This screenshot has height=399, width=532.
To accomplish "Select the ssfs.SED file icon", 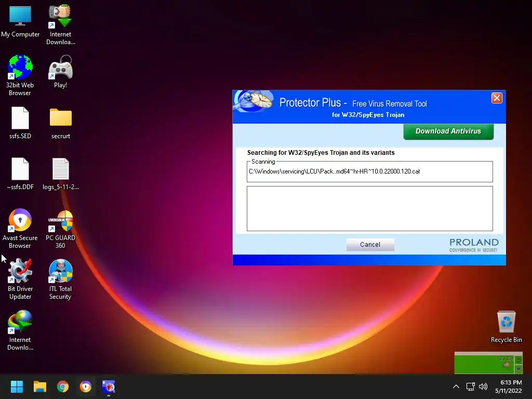I will pos(20,123).
